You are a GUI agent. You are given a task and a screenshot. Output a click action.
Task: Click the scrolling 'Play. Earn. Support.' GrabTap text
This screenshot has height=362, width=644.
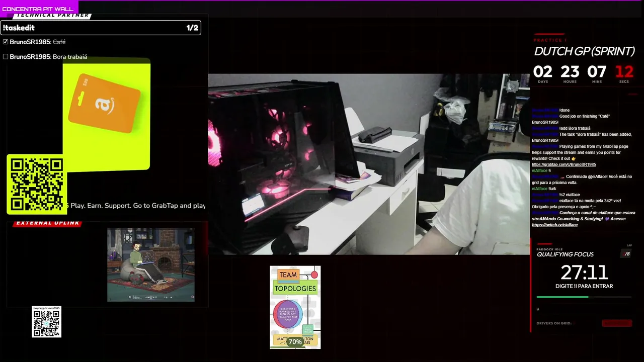135,206
